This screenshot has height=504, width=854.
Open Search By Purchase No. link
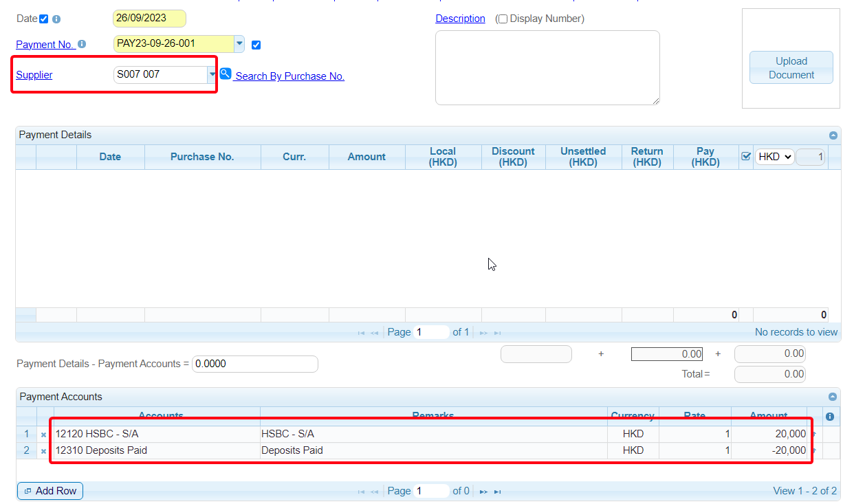(289, 76)
